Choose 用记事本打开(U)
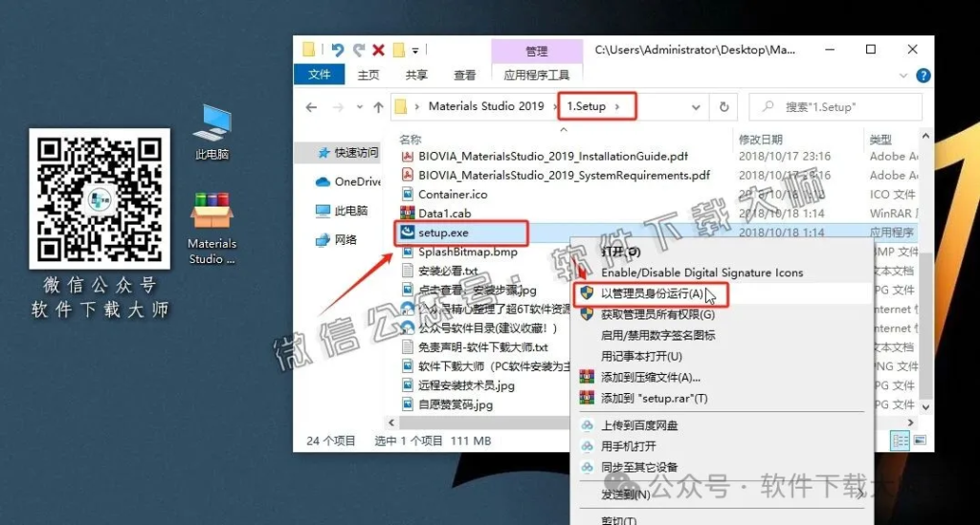Viewport: 980px width, 525px height. (x=641, y=356)
